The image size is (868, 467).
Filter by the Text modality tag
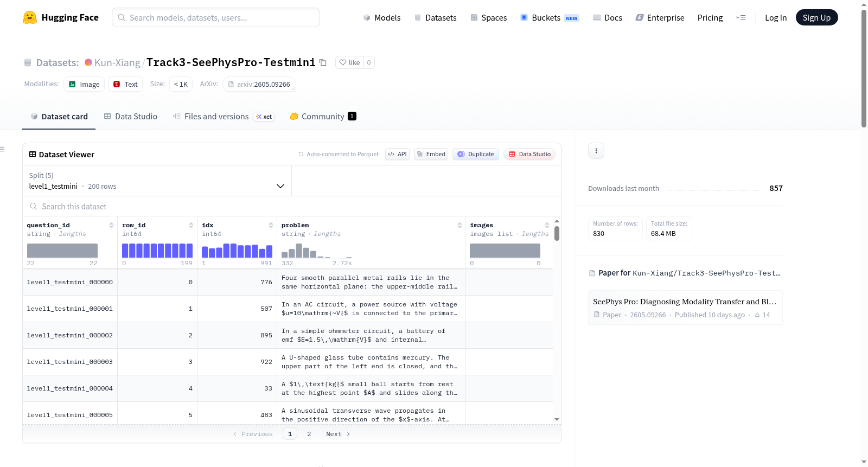tap(125, 84)
